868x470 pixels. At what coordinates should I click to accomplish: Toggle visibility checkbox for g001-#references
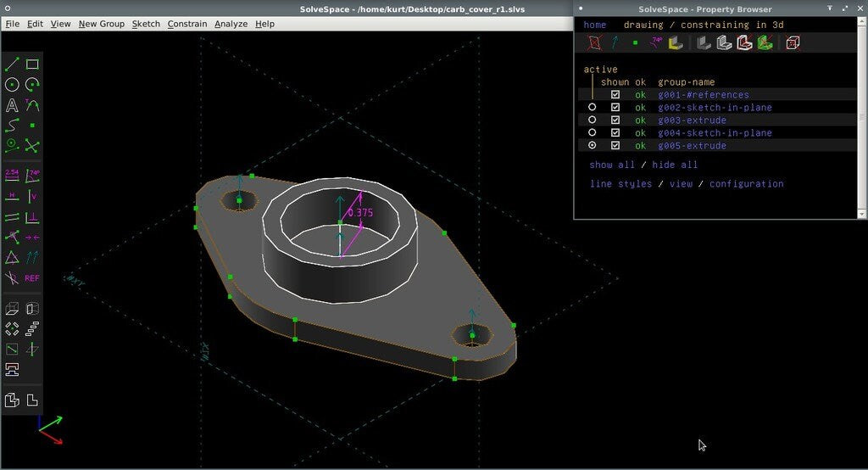(x=615, y=95)
